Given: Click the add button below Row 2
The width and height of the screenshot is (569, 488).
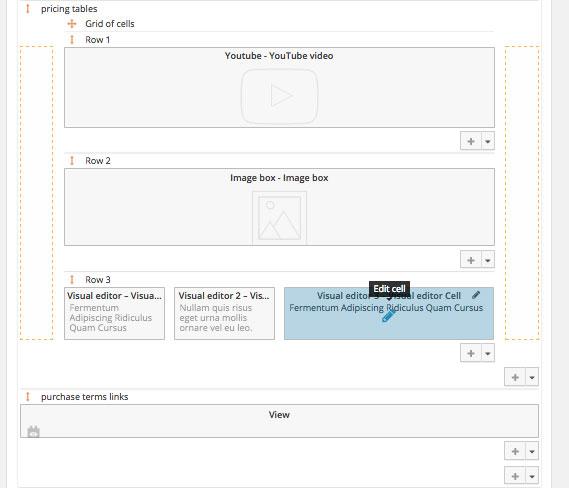Looking at the screenshot, I should [471, 260].
